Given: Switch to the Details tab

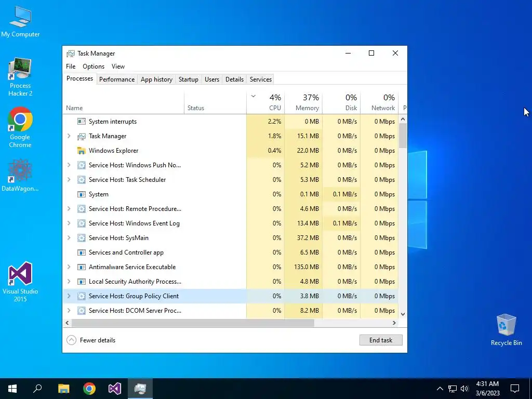Looking at the screenshot, I should point(234,79).
